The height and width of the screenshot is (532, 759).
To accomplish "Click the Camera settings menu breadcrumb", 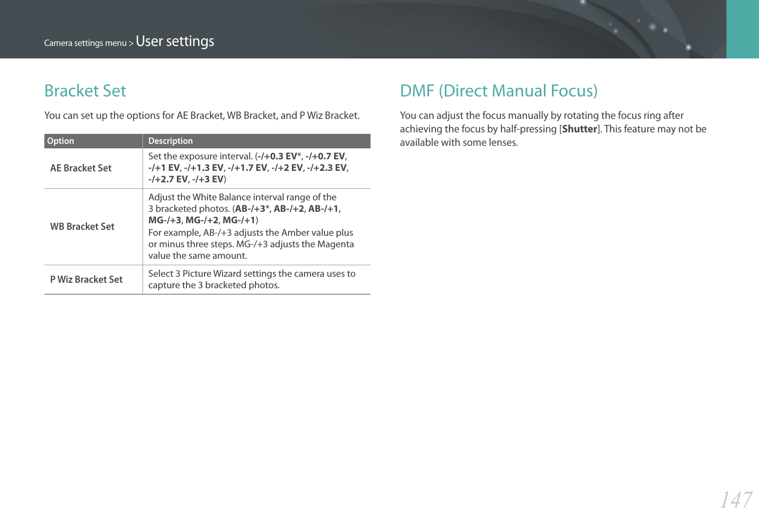I will click(x=85, y=43).
